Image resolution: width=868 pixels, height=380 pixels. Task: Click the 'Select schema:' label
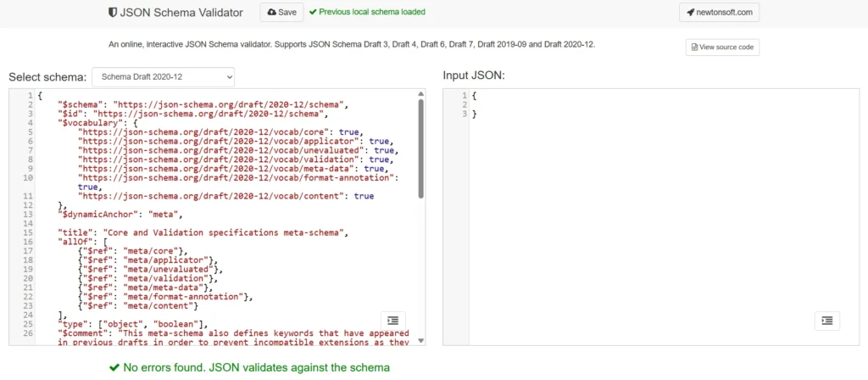click(x=47, y=77)
